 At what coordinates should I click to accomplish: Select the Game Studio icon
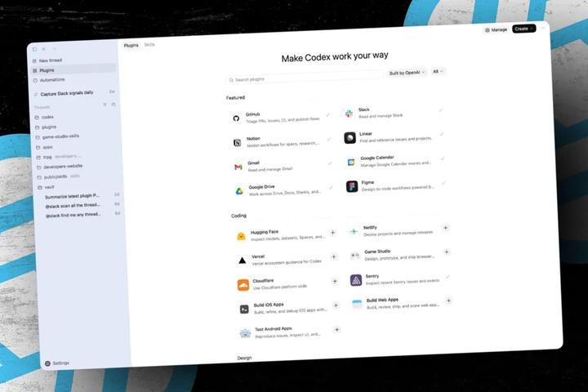[354, 256]
